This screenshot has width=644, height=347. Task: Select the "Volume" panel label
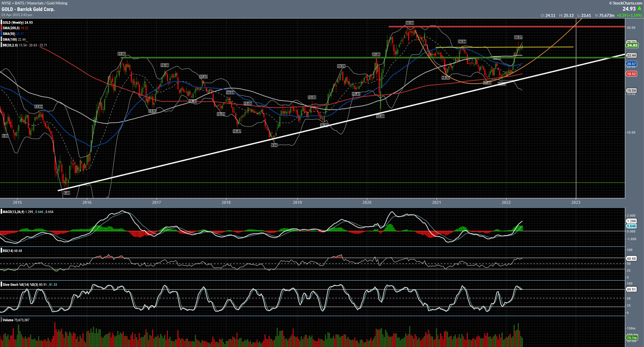[8, 320]
